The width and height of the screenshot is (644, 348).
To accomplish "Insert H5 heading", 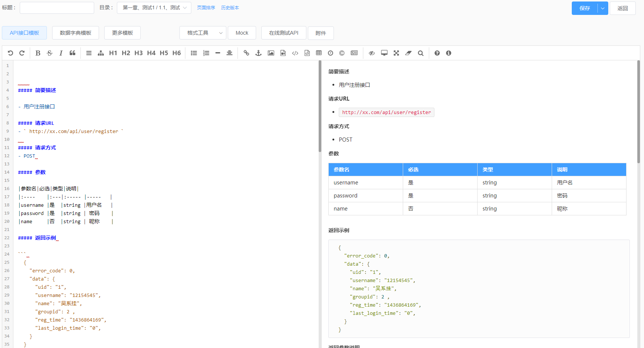I will [x=164, y=53].
